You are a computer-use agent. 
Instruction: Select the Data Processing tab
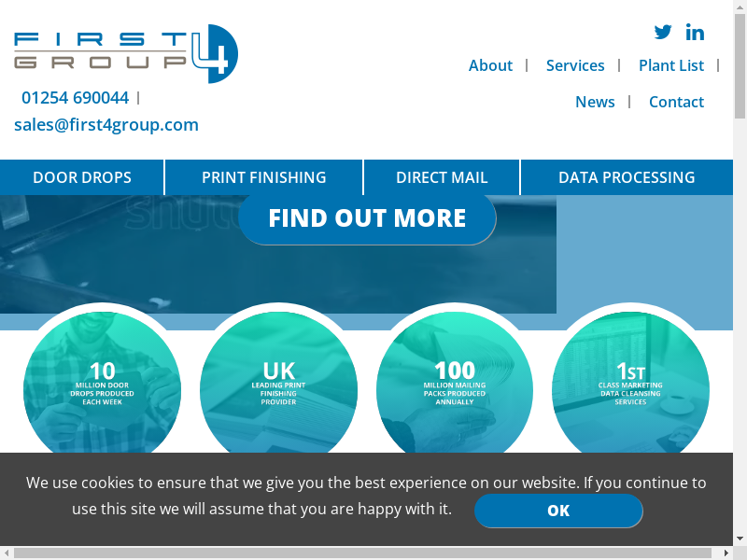[x=627, y=177]
